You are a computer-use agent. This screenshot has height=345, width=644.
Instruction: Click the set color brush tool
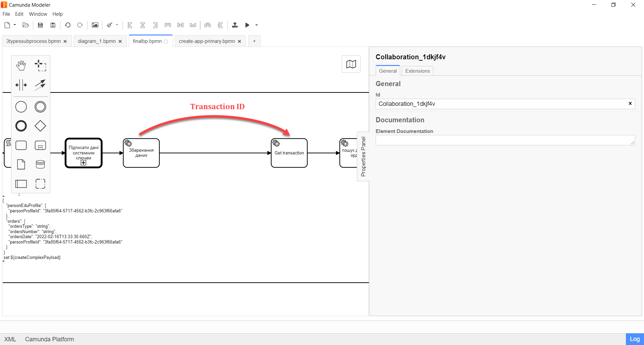(109, 25)
